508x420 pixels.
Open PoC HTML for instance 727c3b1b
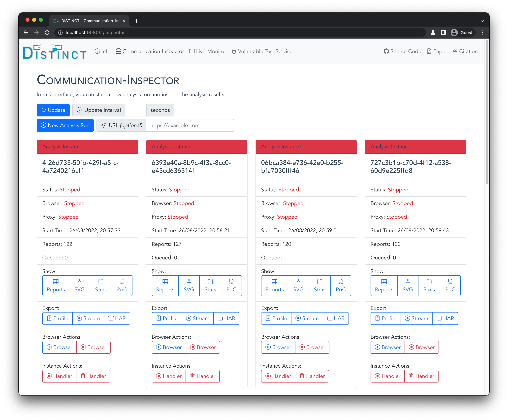450,285
